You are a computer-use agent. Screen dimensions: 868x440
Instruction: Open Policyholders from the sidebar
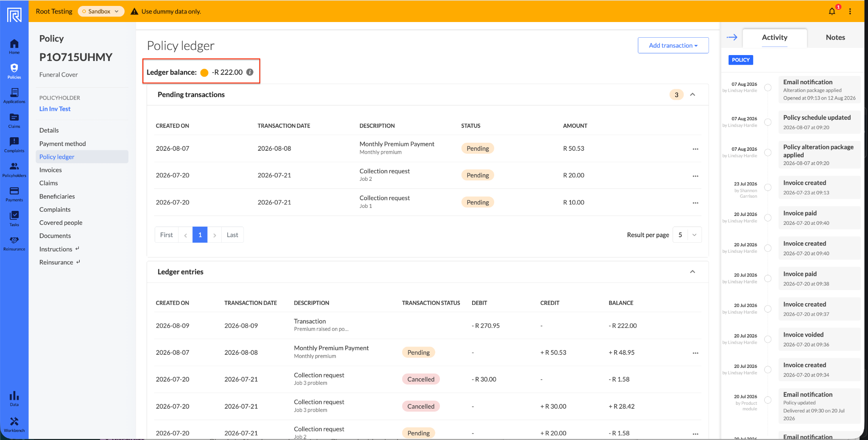coord(14,169)
